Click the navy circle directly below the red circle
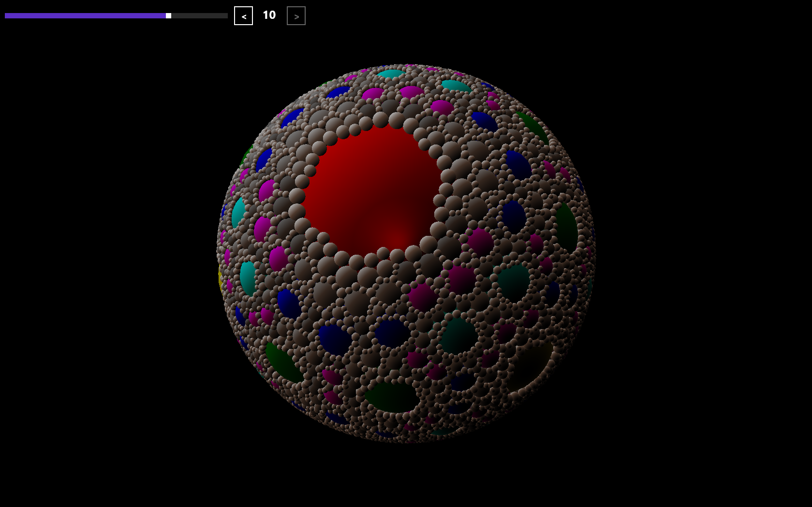The image size is (812, 507). tap(391, 333)
